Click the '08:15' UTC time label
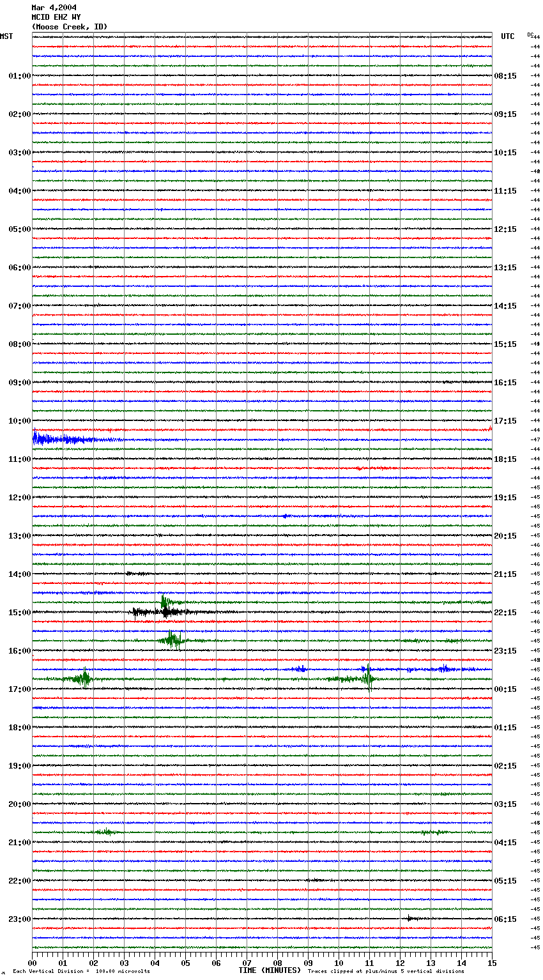The width and height of the screenshot is (543, 980). point(505,76)
